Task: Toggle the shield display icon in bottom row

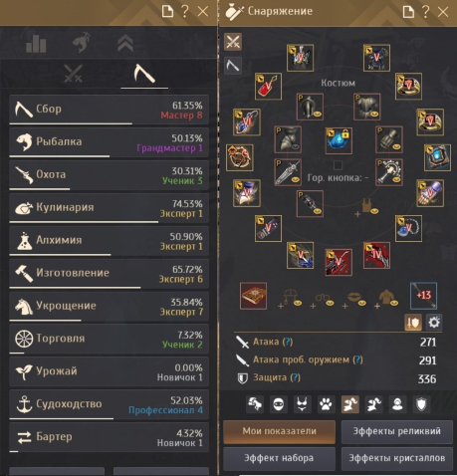Action: 421,404
